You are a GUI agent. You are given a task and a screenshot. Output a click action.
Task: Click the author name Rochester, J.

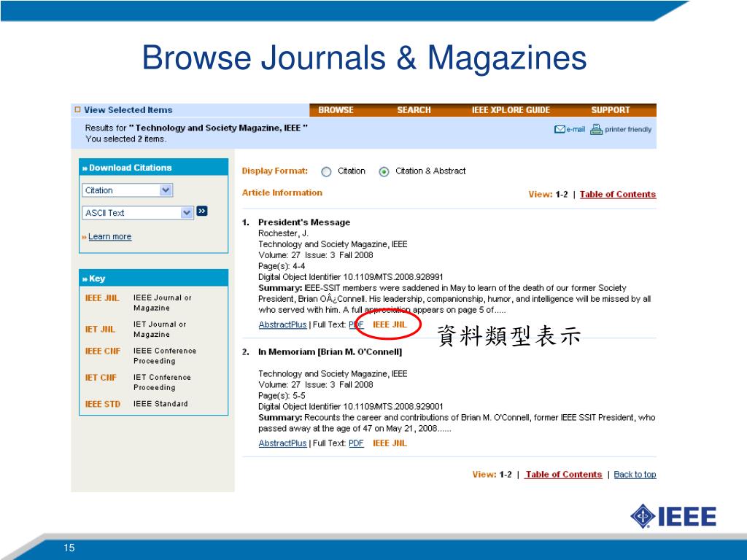coord(283,233)
